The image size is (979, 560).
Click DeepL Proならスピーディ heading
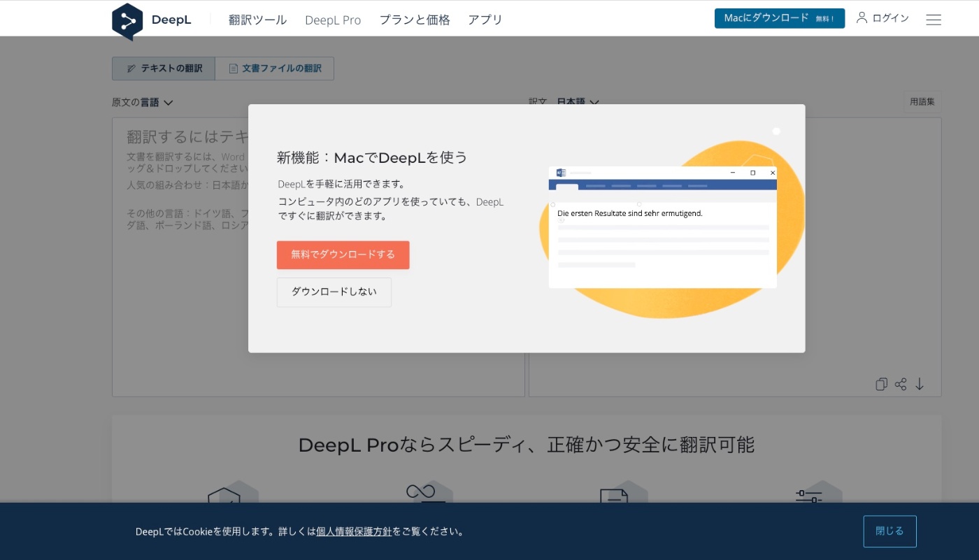pos(527,445)
